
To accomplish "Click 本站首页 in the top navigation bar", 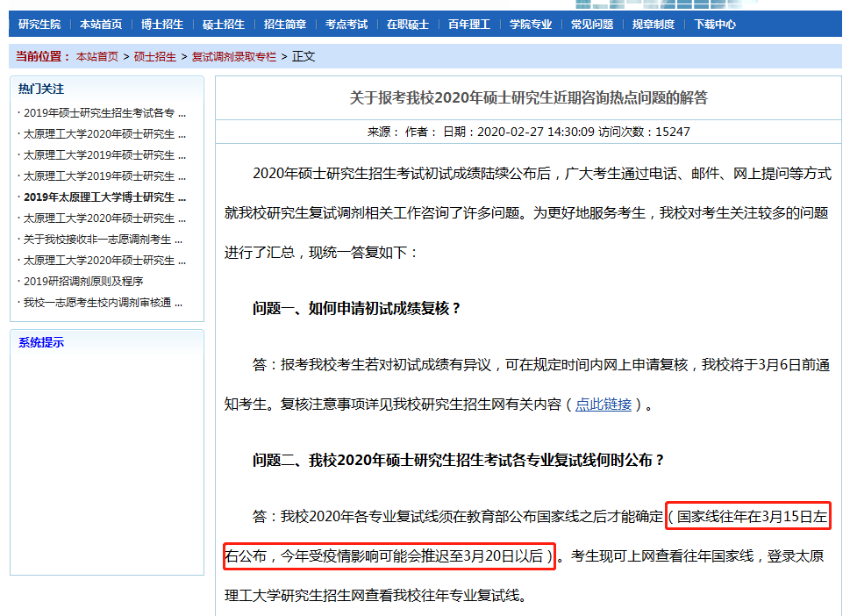I will coord(101,25).
